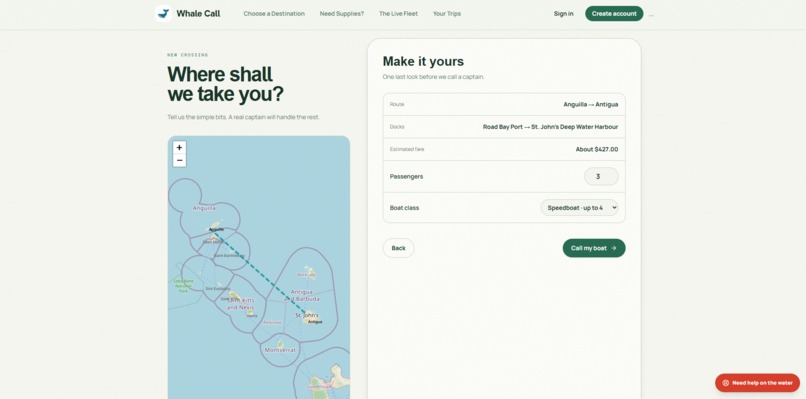Click the Sign in link
806x399 pixels.
[x=563, y=14]
